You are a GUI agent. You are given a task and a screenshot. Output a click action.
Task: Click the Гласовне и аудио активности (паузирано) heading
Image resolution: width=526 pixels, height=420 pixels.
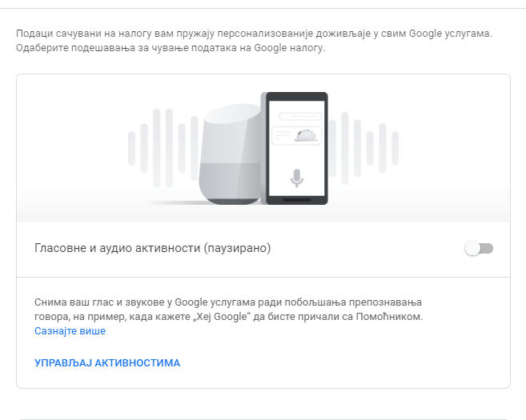[x=153, y=248]
